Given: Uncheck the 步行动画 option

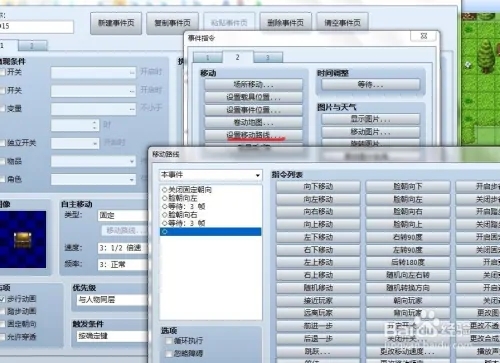Looking at the screenshot, I should click(3, 299).
